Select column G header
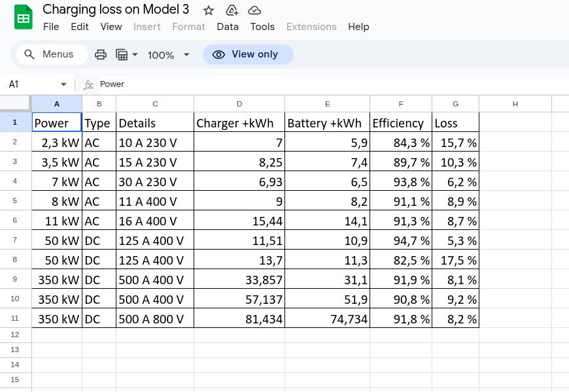The width and height of the screenshot is (569, 392). click(x=455, y=104)
